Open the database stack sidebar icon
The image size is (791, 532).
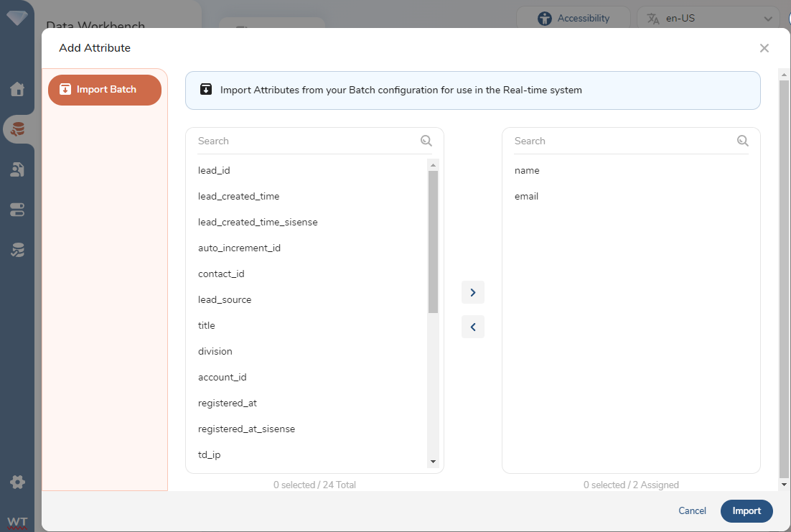point(17,129)
